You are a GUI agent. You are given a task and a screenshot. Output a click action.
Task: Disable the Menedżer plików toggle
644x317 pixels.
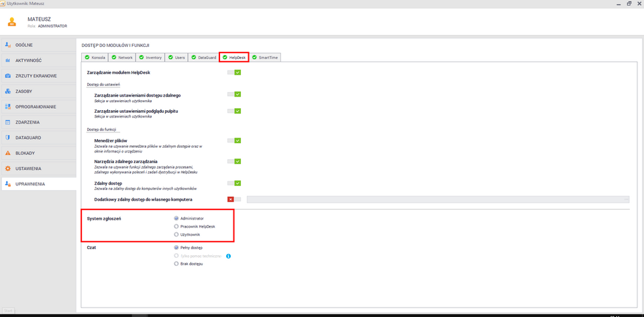click(234, 140)
